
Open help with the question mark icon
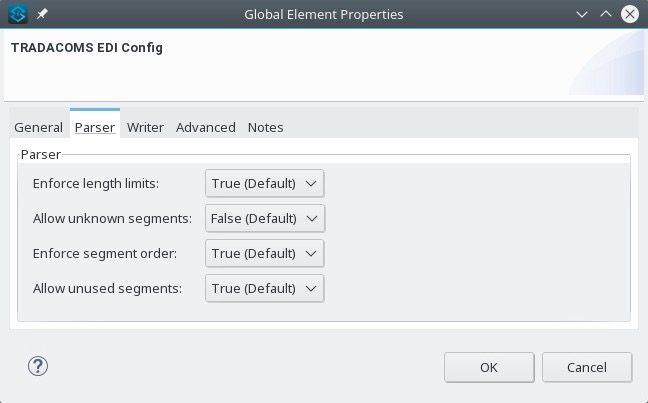point(38,366)
